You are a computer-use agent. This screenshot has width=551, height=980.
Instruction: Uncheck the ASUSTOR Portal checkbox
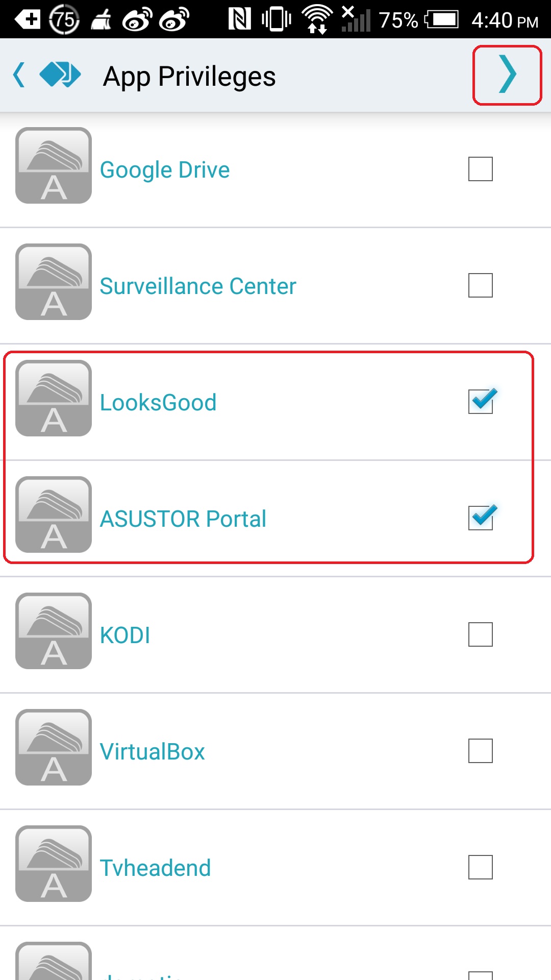click(x=481, y=518)
